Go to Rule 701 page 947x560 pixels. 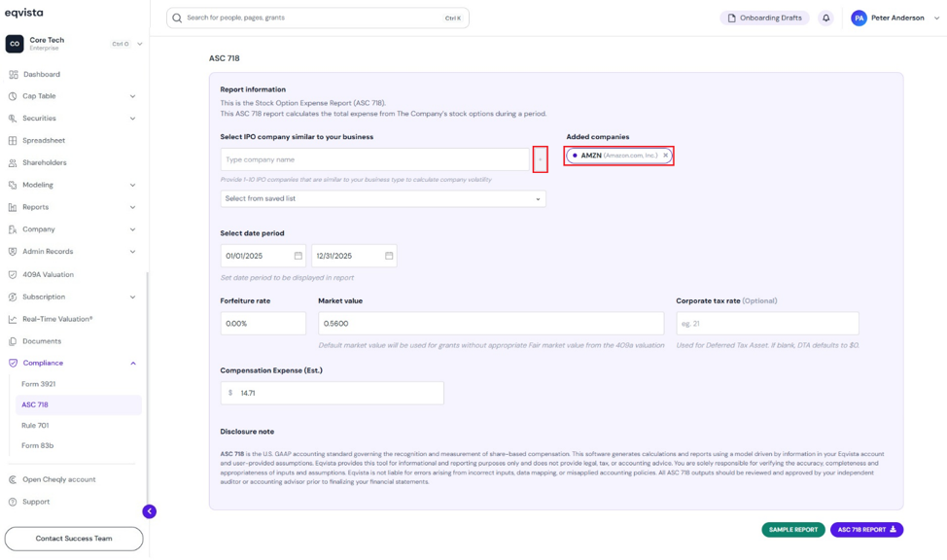point(35,425)
